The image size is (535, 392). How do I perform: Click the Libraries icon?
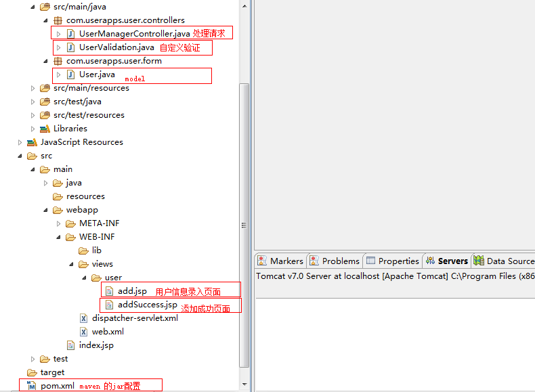point(45,129)
